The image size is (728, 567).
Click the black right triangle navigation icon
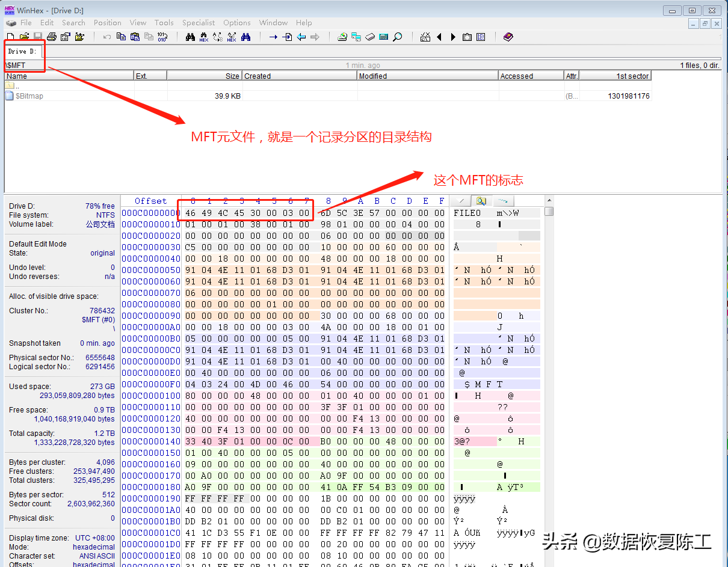(x=453, y=37)
